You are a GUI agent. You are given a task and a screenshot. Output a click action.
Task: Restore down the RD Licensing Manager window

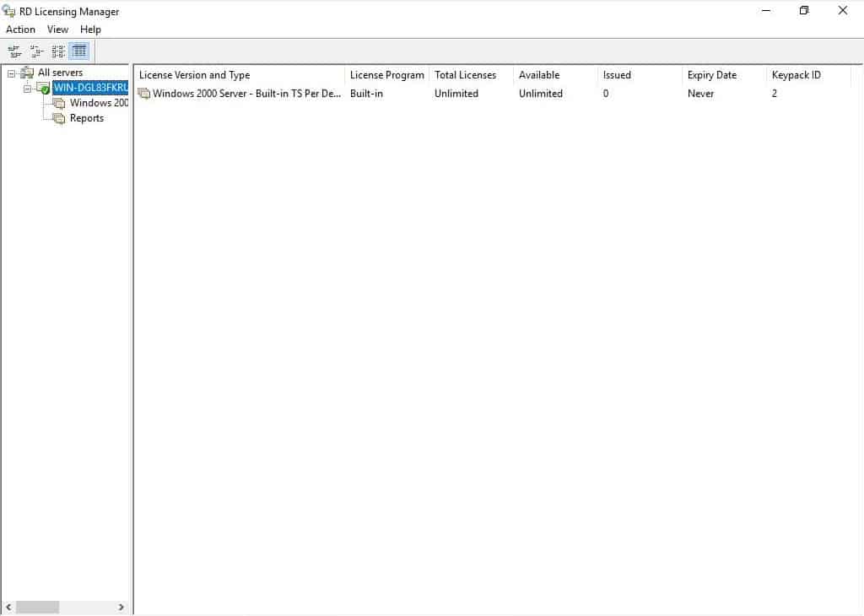pos(804,10)
